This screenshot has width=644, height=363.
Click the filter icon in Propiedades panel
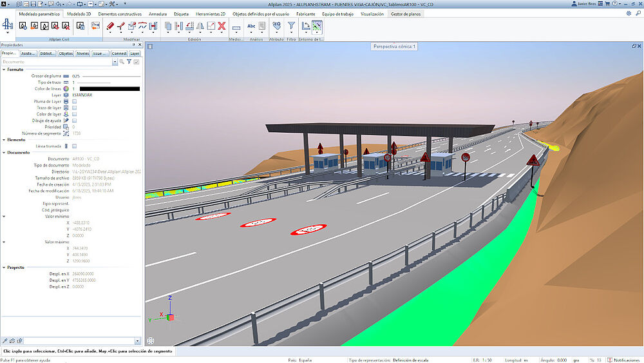[129, 62]
